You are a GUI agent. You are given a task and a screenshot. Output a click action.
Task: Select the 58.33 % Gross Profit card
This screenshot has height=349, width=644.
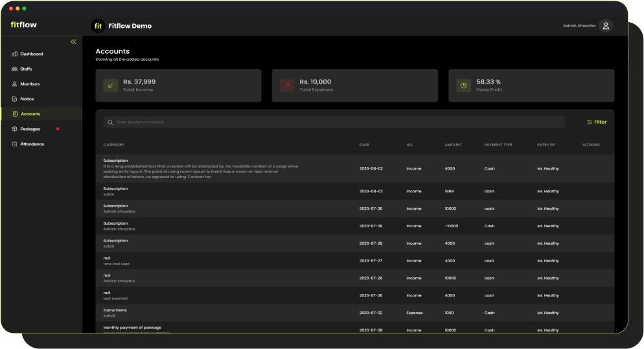click(x=531, y=85)
